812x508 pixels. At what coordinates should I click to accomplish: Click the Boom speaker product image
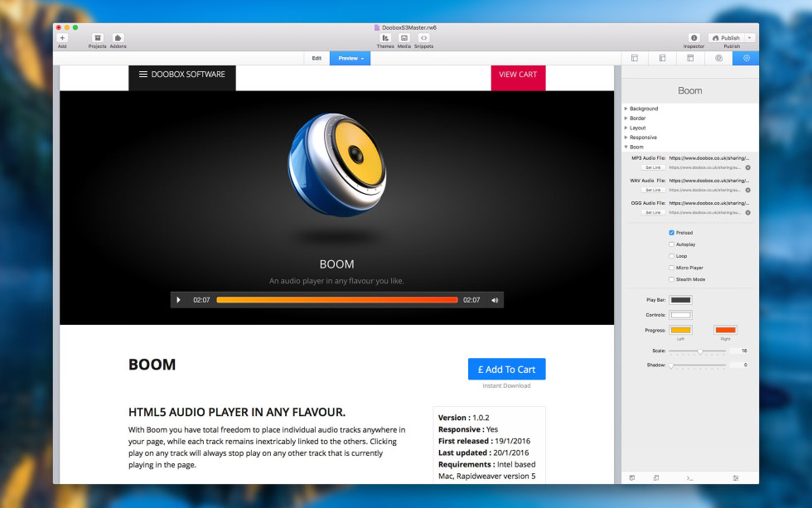point(337,165)
